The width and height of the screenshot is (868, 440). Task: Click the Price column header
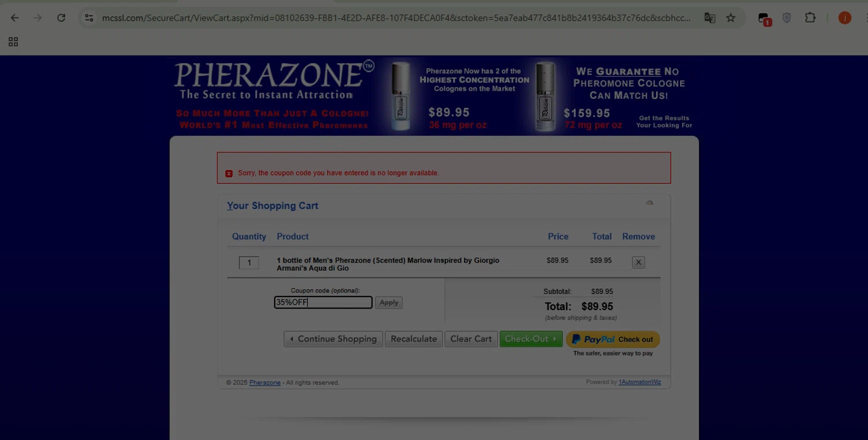click(558, 236)
